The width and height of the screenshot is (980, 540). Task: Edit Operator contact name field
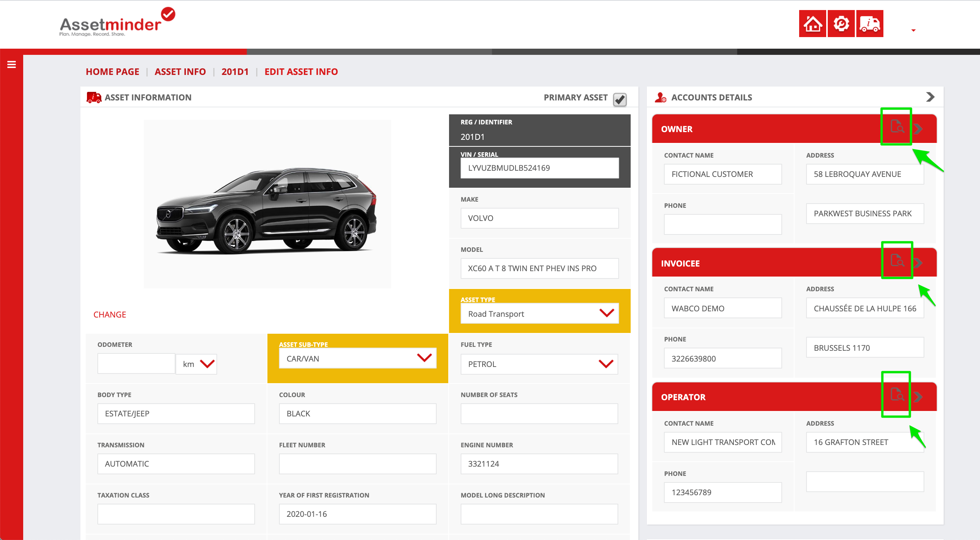pyautogui.click(x=723, y=442)
